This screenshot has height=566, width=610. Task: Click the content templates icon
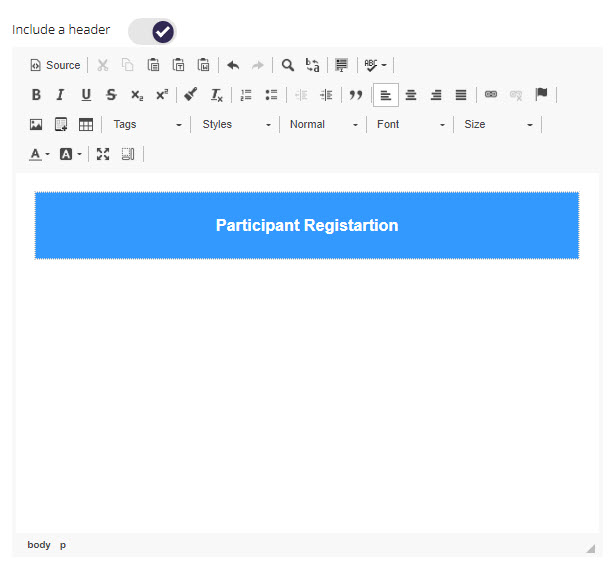(61, 124)
